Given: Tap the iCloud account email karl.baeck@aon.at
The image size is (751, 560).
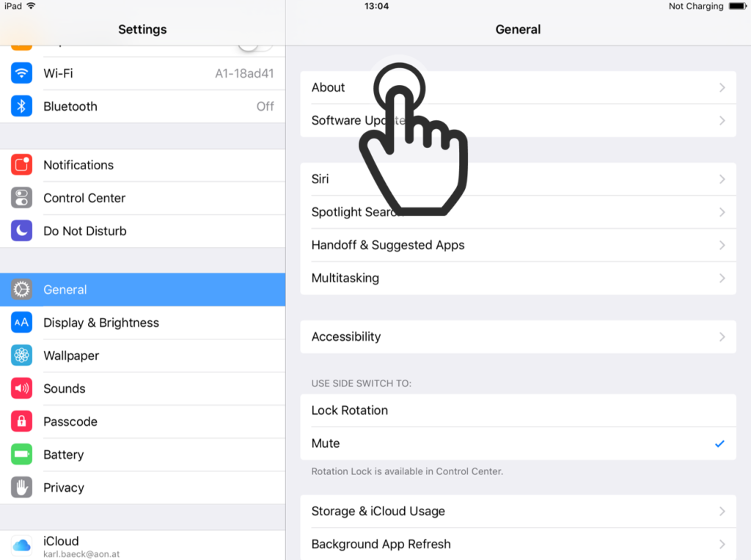Looking at the screenshot, I should coord(81,554).
